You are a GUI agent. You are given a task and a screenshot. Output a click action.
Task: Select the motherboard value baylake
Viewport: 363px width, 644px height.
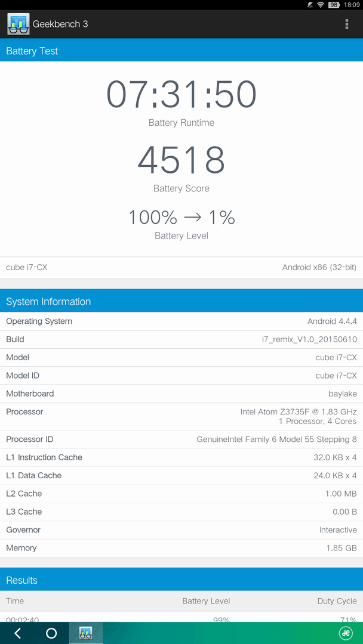[343, 394]
